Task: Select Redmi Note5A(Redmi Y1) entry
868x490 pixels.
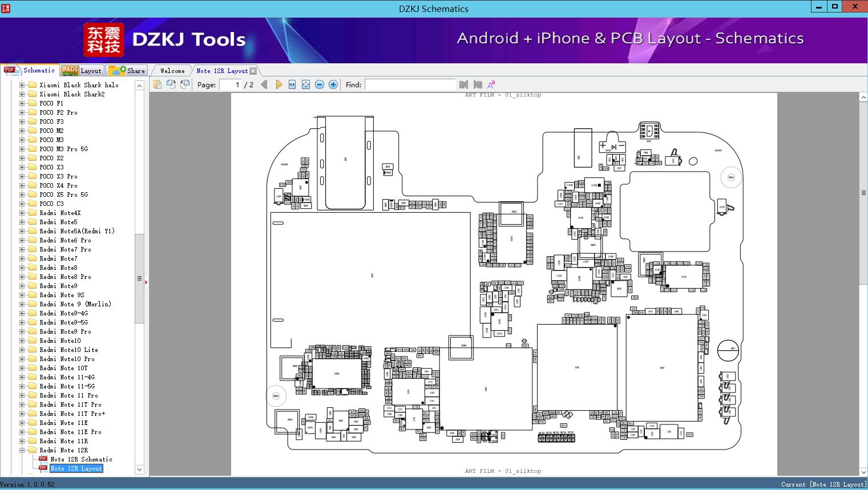Action: pos(77,231)
